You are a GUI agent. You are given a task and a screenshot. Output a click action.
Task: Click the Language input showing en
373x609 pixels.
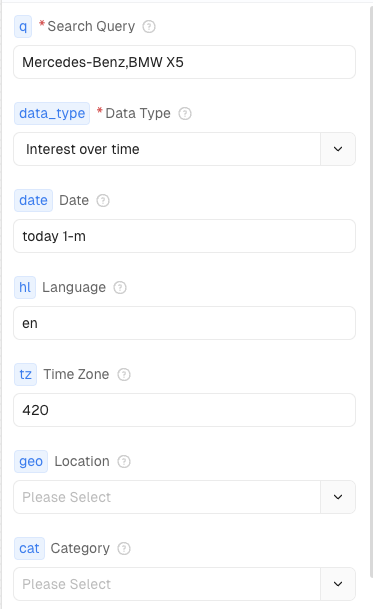pyautogui.click(x=185, y=323)
